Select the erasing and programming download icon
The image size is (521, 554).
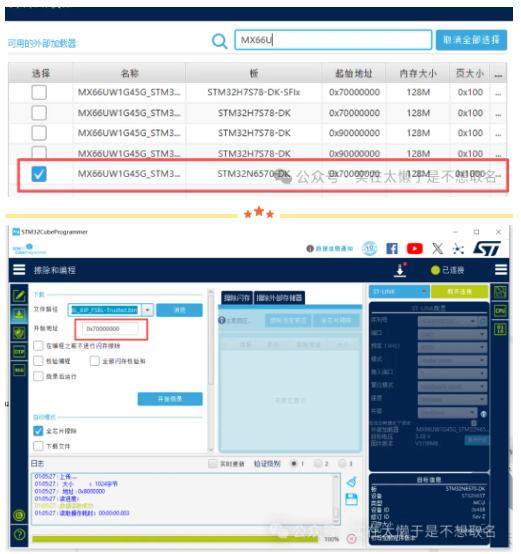click(x=19, y=314)
